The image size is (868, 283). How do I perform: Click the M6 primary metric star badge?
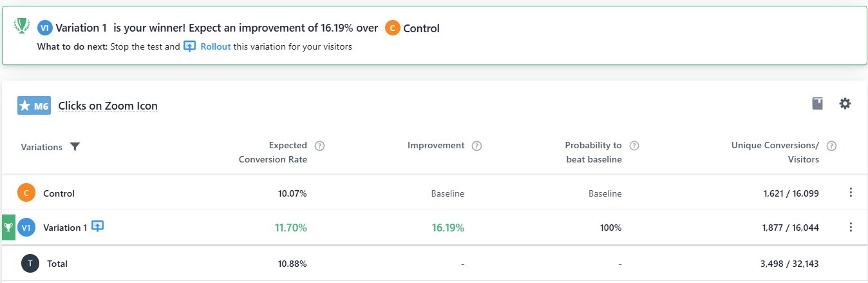click(34, 106)
